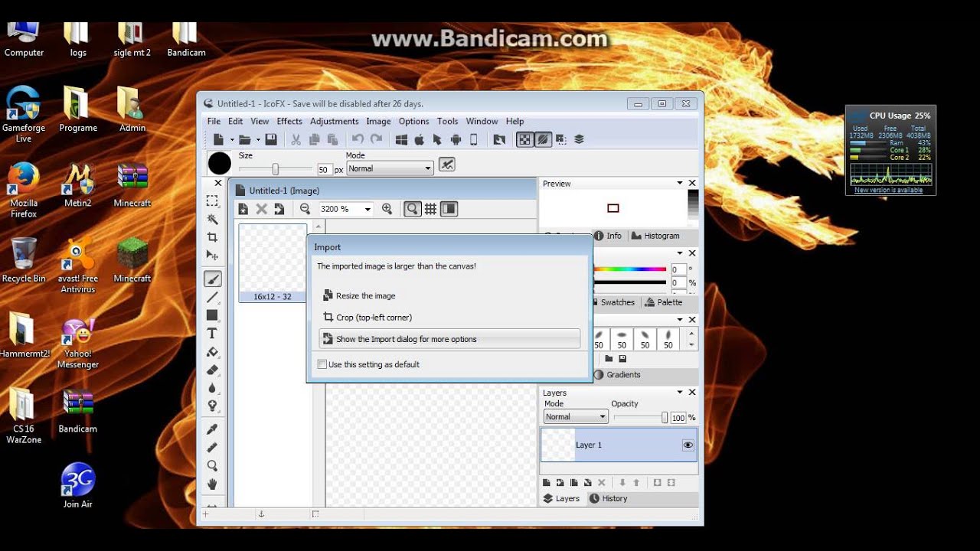Screen dimensions: 980x551
Task: Create a Macintosh icon via apple button
Action: [x=419, y=139]
